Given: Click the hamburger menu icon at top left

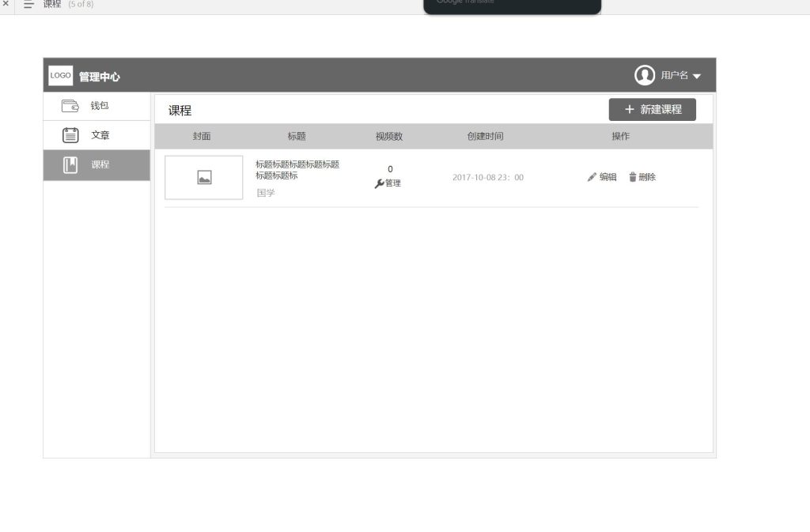Looking at the screenshot, I should click(30, 6).
